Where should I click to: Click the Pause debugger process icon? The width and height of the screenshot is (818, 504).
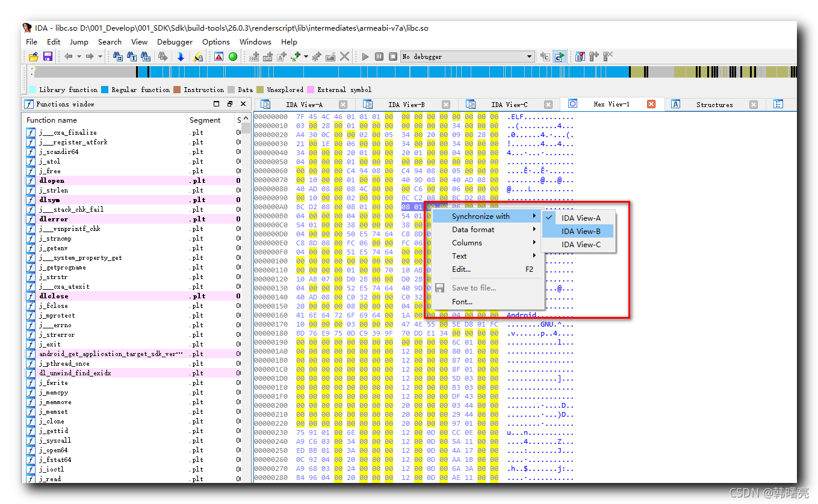(379, 56)
